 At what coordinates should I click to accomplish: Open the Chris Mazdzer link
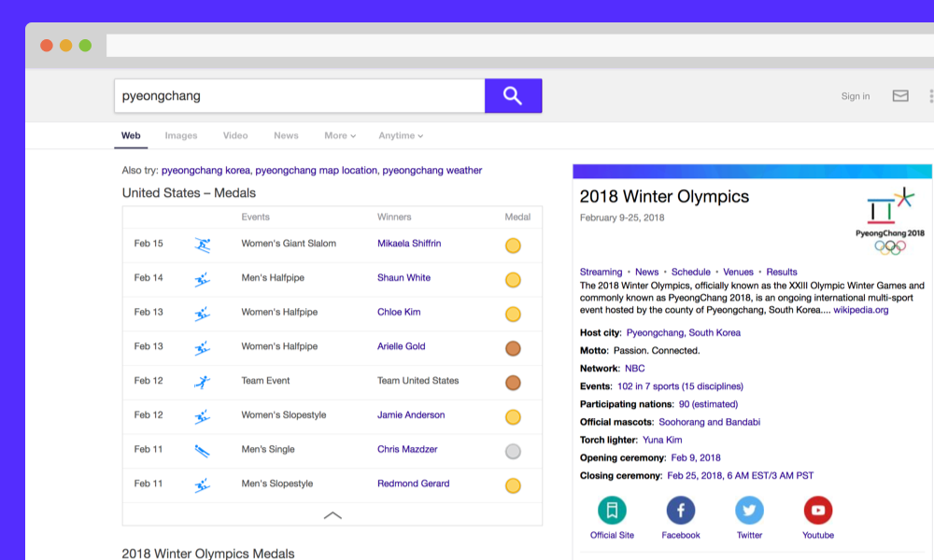click(407, 449)
